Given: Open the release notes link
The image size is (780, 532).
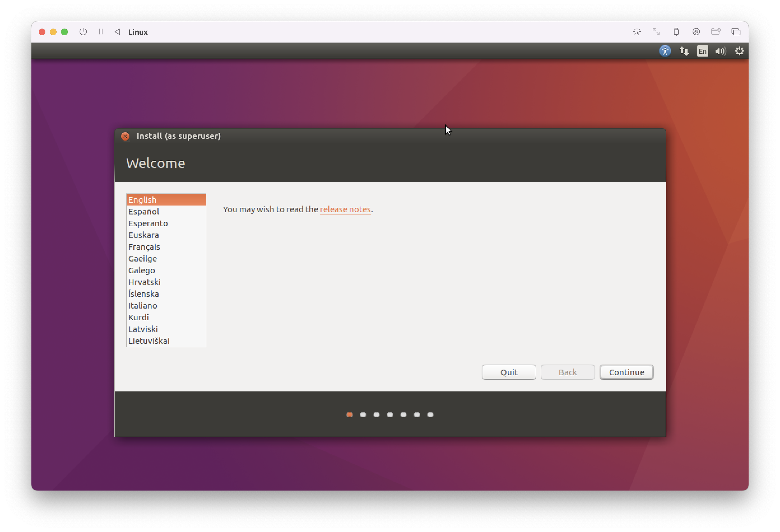Looking at the screenshot, I should (x=345, y=209).
